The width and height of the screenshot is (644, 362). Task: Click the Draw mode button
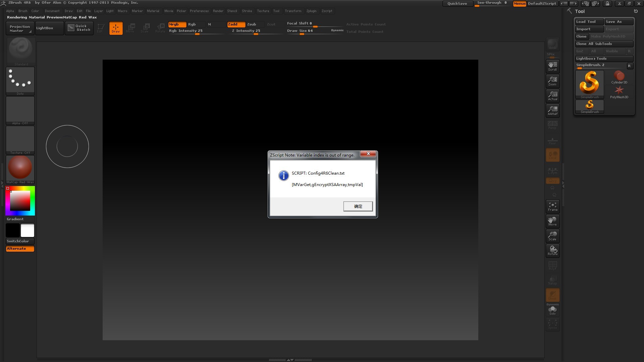coord(116,28)
